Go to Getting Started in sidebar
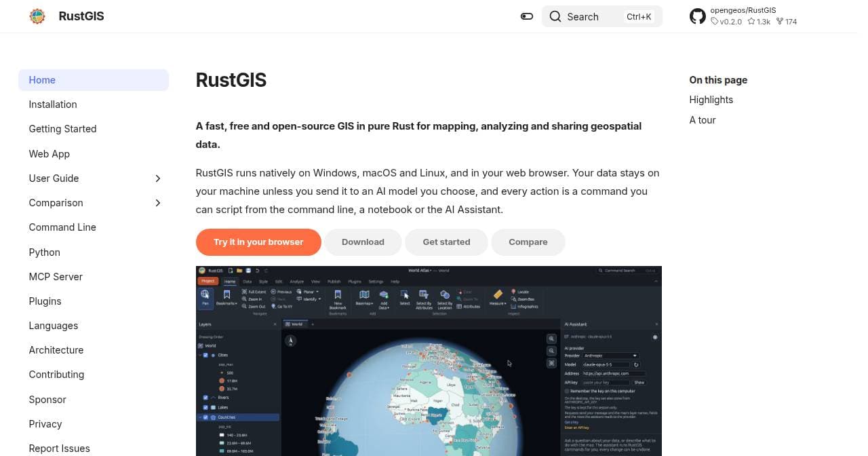Image resolution: width=868 pixels, height=456 pixels. [62, 129]
